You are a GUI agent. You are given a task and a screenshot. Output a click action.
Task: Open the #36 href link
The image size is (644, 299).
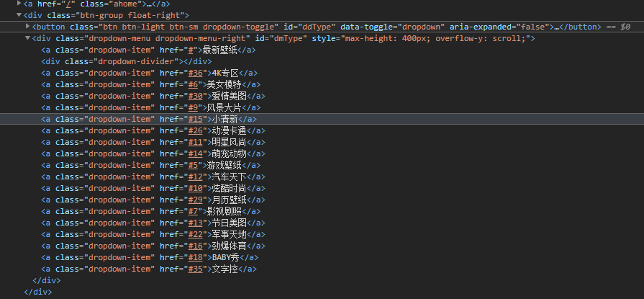coord(196,73)
